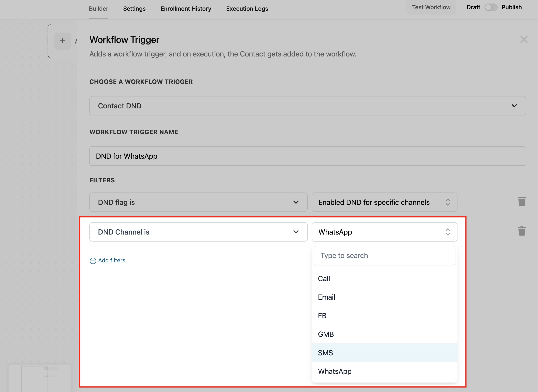Open the DND flag is dropdown
Image resolution: width=538 pixels, height=392 pixels.
198,202
